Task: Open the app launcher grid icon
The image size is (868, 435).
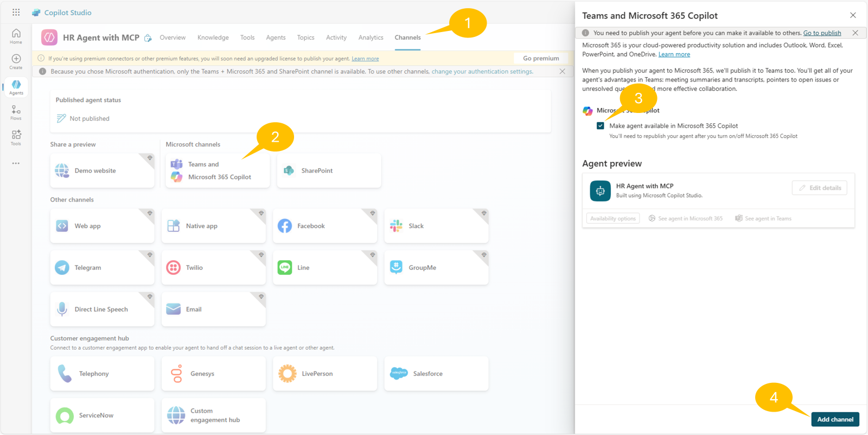Action: [x=16, y=12]
